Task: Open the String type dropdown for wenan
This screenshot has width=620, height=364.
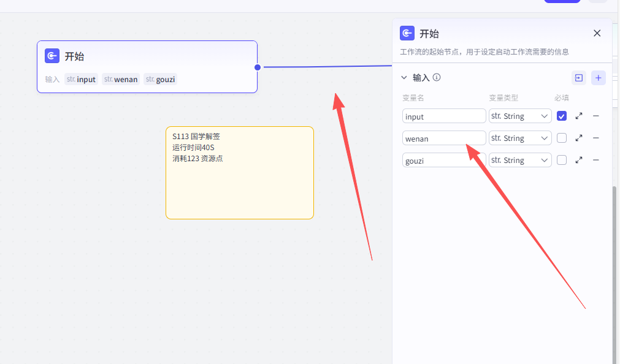Action: [520, 138]
